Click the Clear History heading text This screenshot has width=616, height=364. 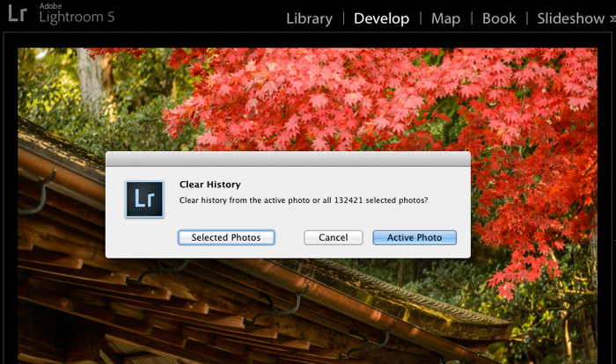[x=209, y=185]
